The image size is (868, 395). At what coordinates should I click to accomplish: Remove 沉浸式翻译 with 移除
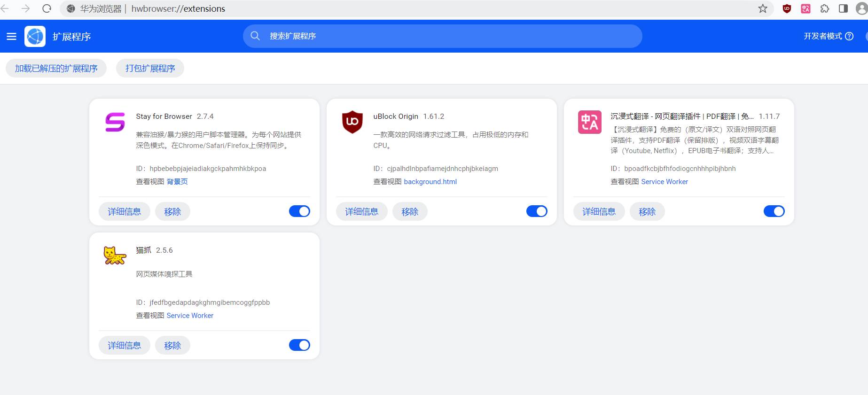click(648, 212)
